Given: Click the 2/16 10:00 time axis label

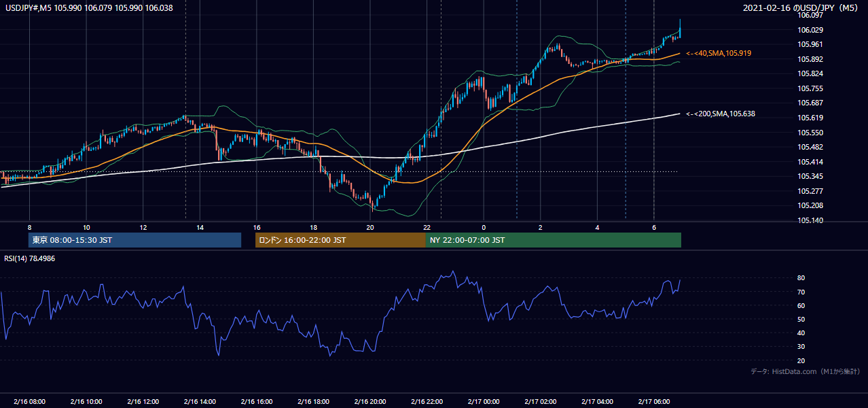Looking at the screenshot, I should 86,402.
